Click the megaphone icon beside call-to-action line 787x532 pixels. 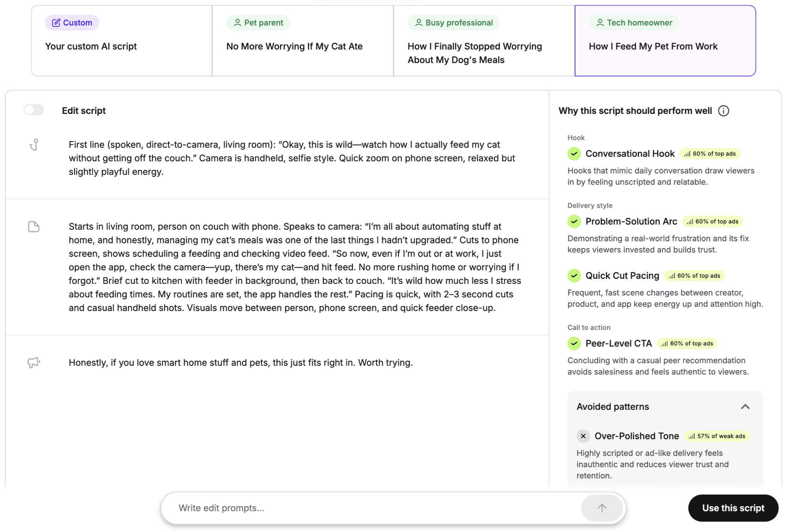click(x=34, y=362)
